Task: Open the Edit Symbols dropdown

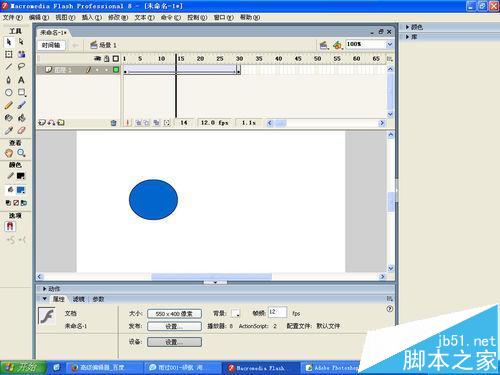Action: (x=337, y=45)
